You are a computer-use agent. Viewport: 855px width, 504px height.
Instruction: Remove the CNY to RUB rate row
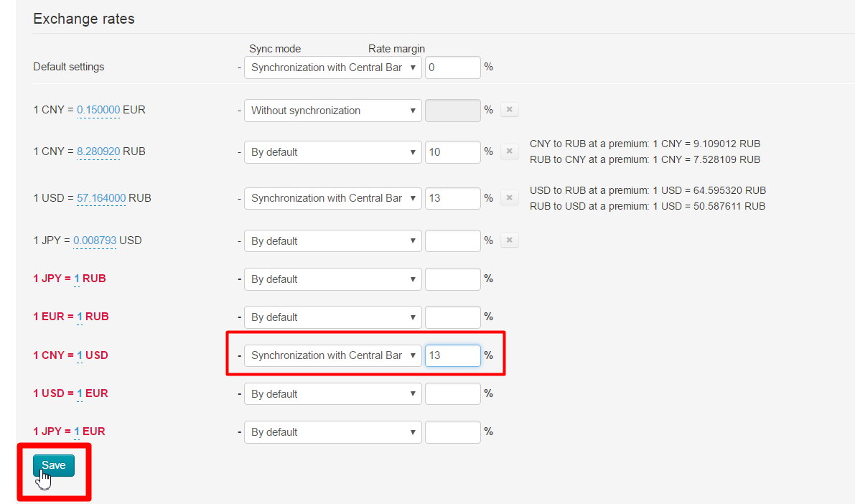(x=509, y=151)
